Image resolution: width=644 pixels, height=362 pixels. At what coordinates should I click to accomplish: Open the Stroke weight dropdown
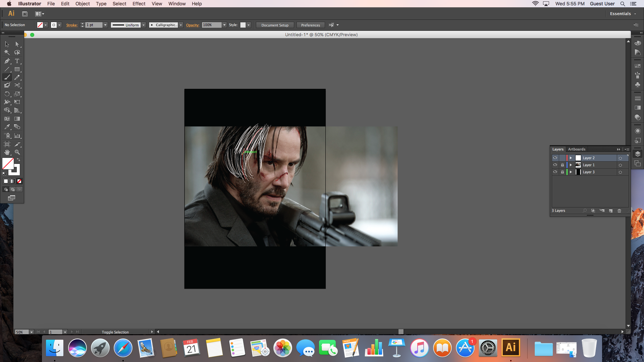pyautogui.click(x=105, y=25)
